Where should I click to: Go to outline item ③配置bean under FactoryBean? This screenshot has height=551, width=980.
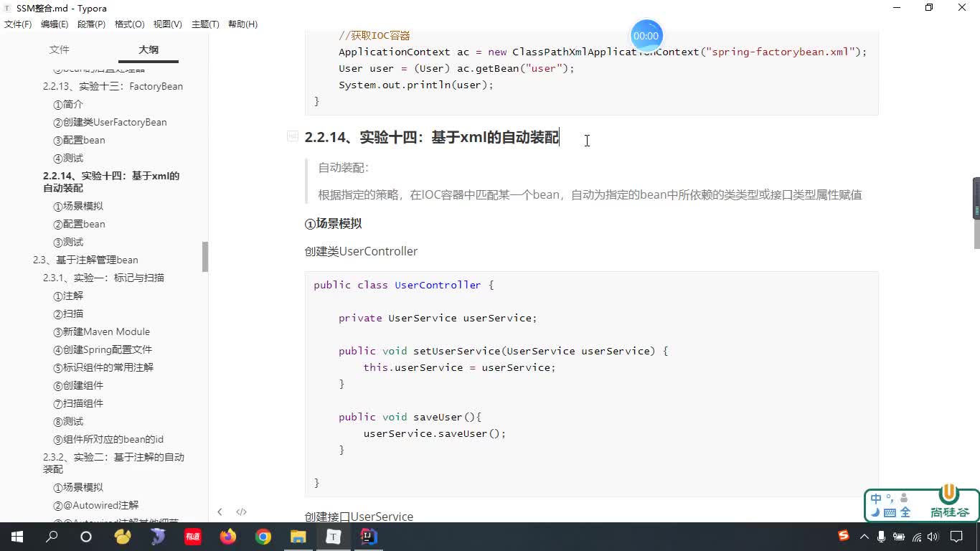click(x=79, y=140)
